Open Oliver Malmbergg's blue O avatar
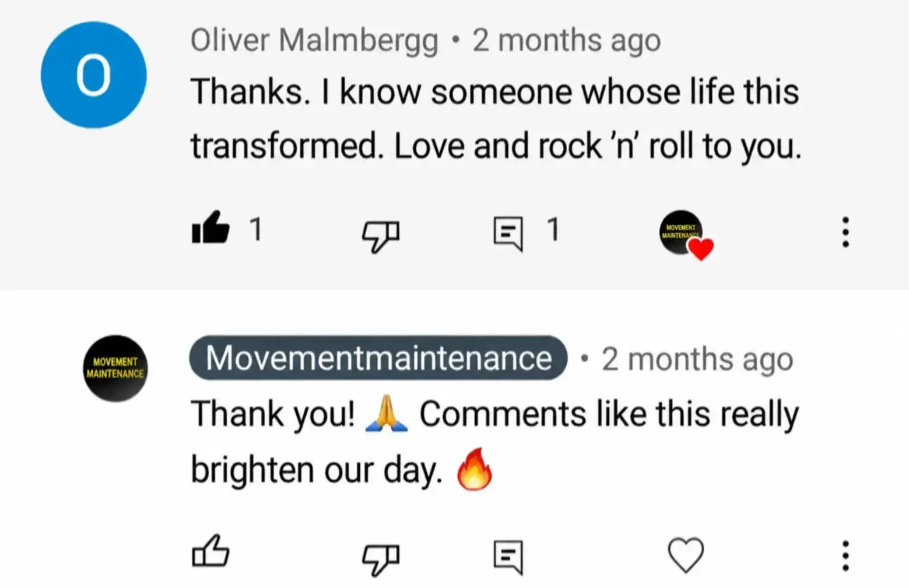 click(x=93, y=75)
